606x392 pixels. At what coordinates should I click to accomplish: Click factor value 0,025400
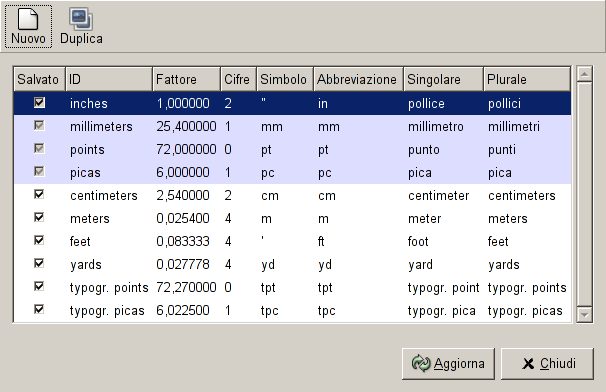click(183, 218)
